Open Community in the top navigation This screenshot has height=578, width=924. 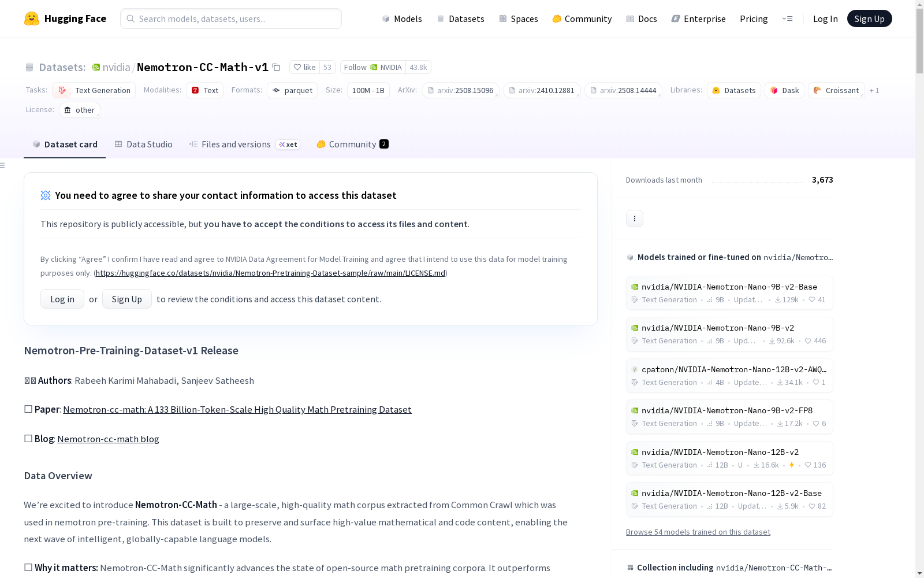pyautogui.click(x=582, y=18)
